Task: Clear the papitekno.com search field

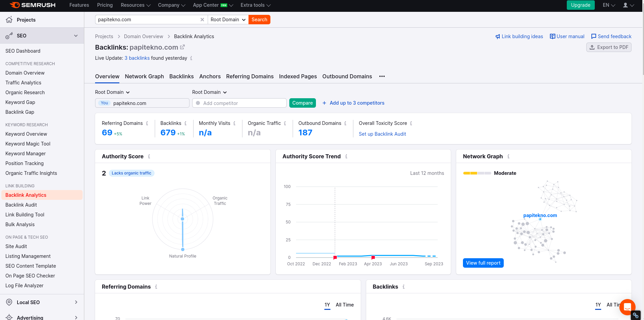Action: (x=202, y=20)
